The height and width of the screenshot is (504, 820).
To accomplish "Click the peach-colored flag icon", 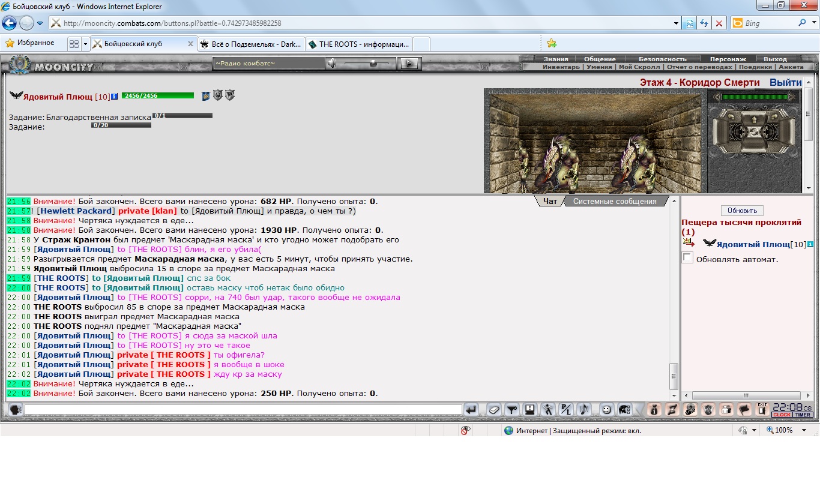I will (744, 410).
